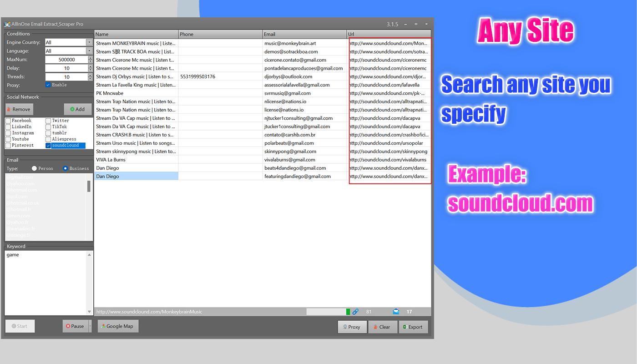The height and width of the screenshot is (364, 637).
Task: Expand the Pause button dropdown arrow
Action: click(x=90, y=326)
